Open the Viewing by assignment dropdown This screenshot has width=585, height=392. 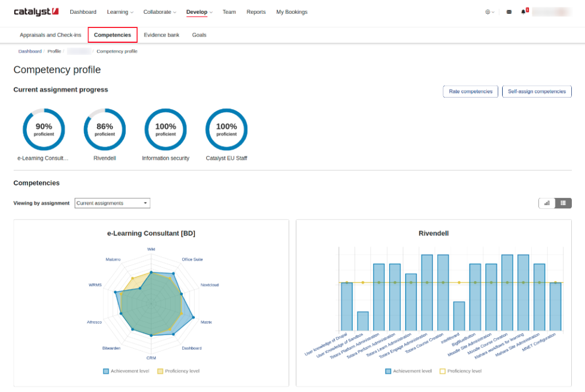tap(113, 203)
